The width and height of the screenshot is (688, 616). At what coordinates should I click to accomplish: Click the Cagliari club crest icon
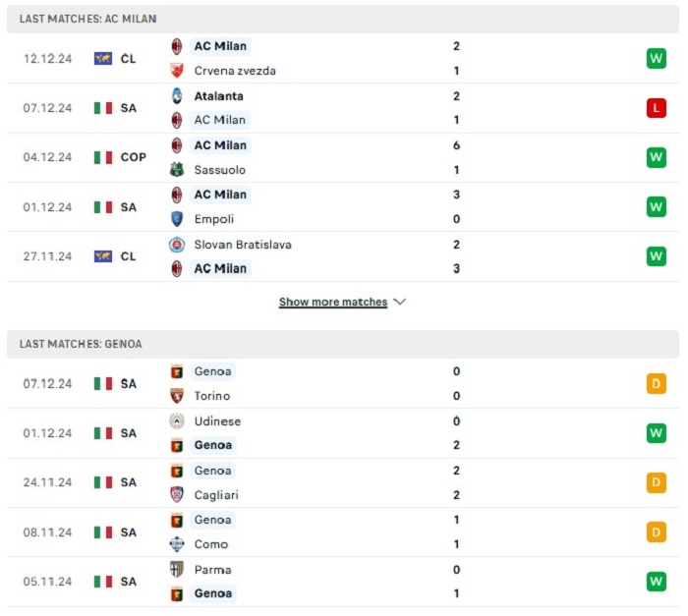[x=177, y=494]
